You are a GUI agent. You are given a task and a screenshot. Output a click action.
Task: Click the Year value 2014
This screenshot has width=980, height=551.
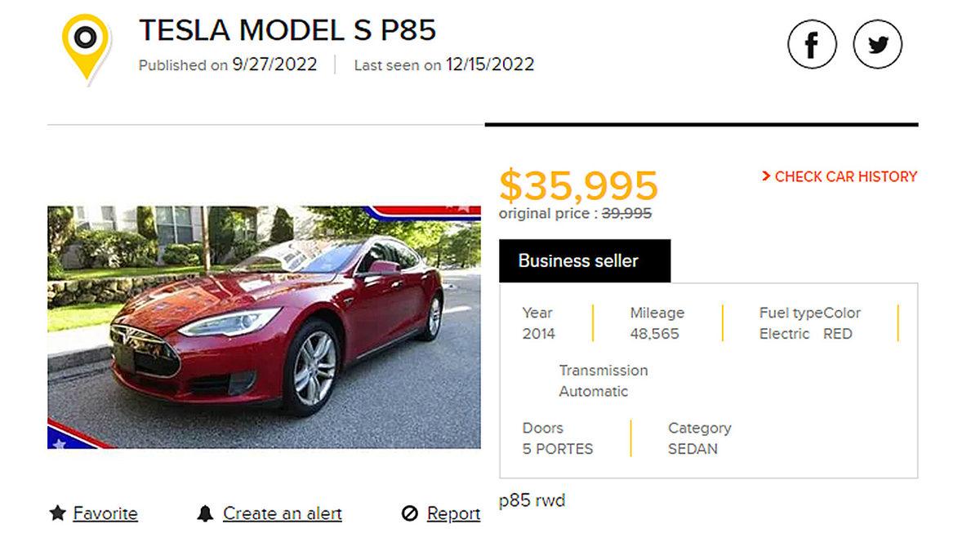click(x=538, y=334)
